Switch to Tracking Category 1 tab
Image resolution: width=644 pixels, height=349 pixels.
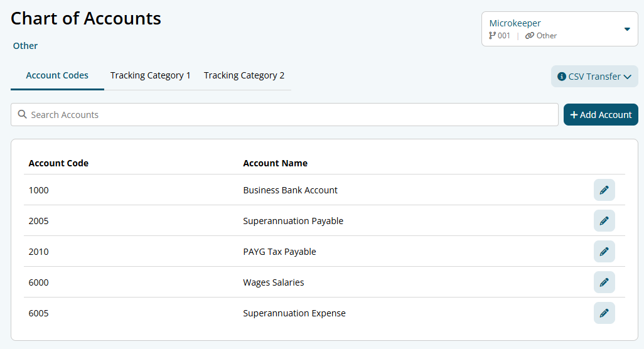point(151,75)
